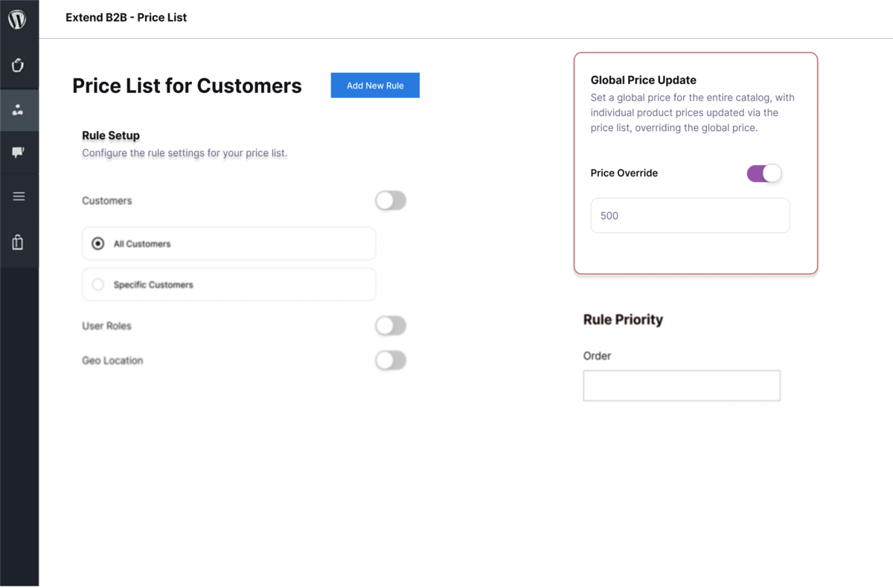Click the Add New Rule button

(x=374, y=85)
